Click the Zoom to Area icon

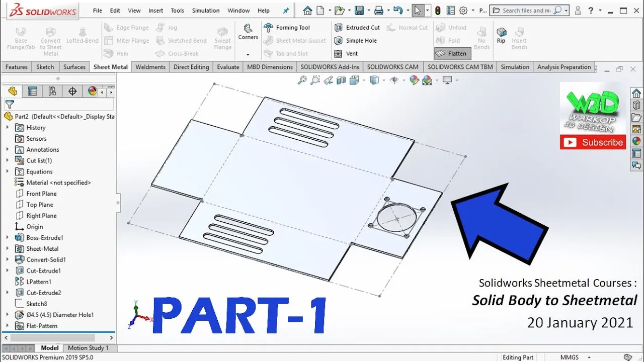click(315, 80)
